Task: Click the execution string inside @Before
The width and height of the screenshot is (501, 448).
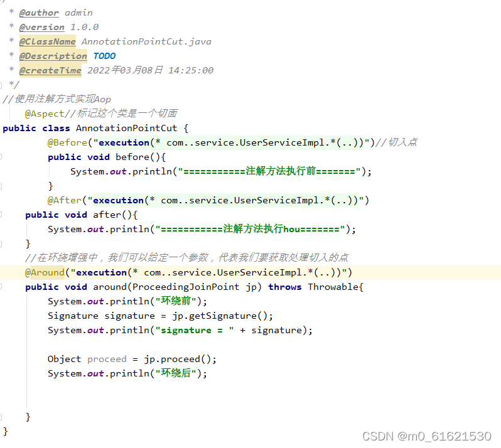Action: click(x=231, y=142)
